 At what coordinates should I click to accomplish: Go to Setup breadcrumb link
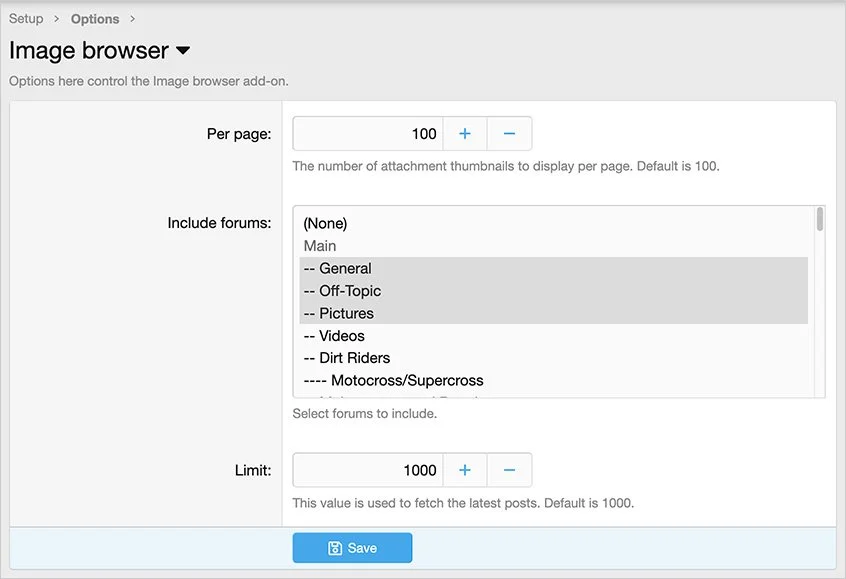point(26,19)
